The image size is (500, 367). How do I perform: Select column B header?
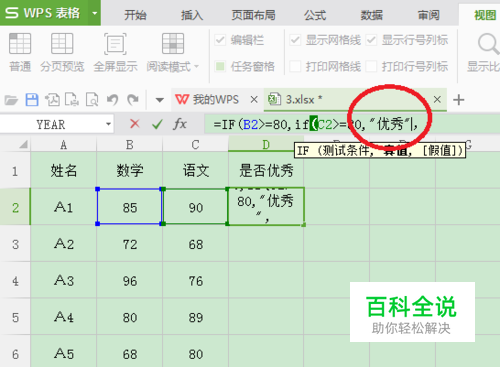click(x=130, y=145)
